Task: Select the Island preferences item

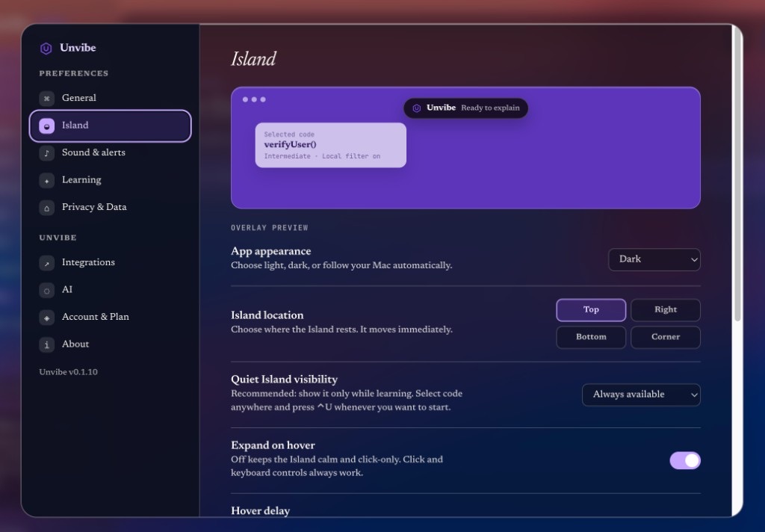Action: 111,126
